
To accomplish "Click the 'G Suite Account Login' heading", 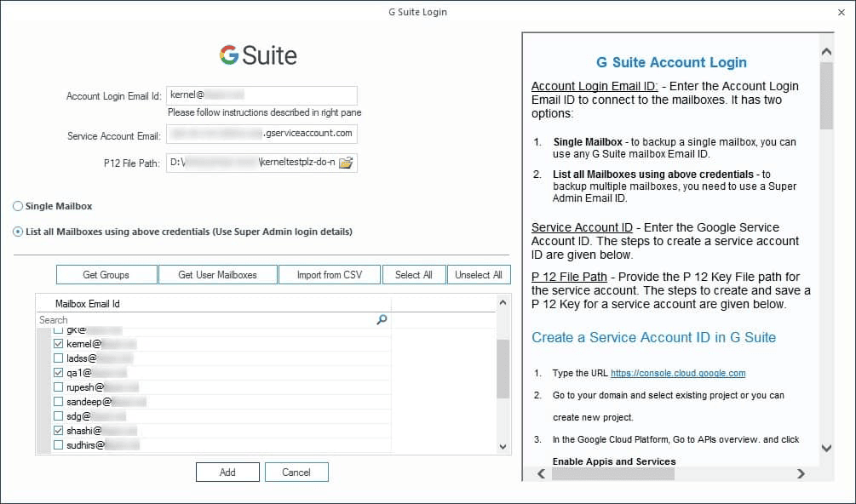I will tap(671, 62).
